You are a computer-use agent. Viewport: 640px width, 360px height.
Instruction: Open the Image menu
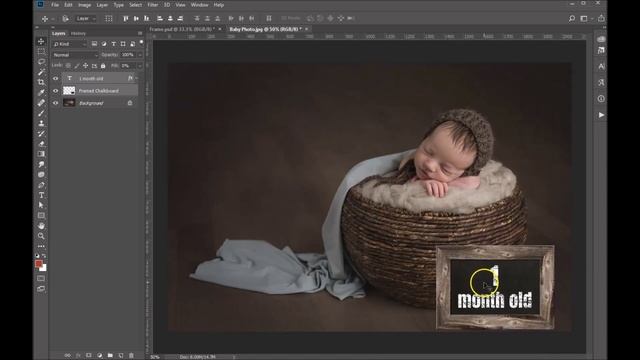click(84, 5)
